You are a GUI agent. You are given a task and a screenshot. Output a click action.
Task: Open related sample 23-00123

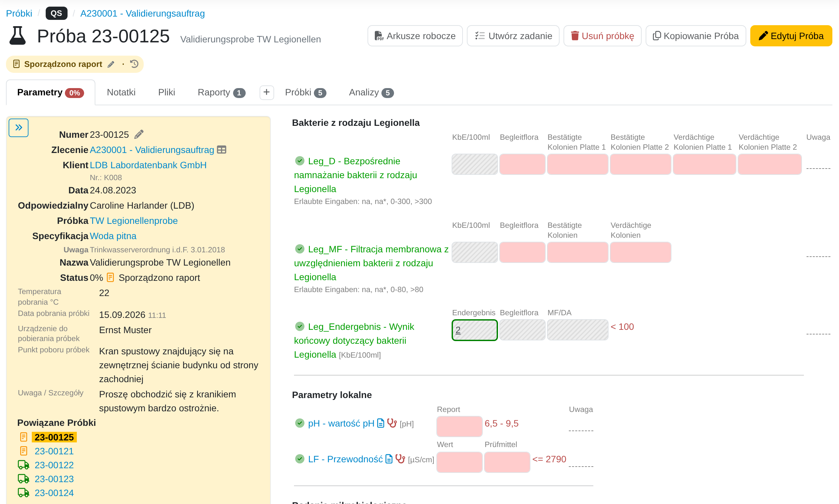coord(54,479)
